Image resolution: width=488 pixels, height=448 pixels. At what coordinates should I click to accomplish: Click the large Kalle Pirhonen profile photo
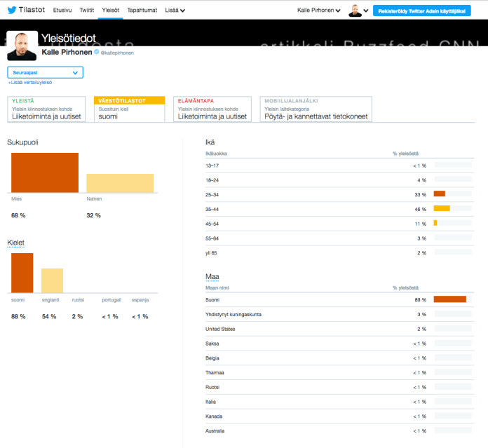coord(21,46)
